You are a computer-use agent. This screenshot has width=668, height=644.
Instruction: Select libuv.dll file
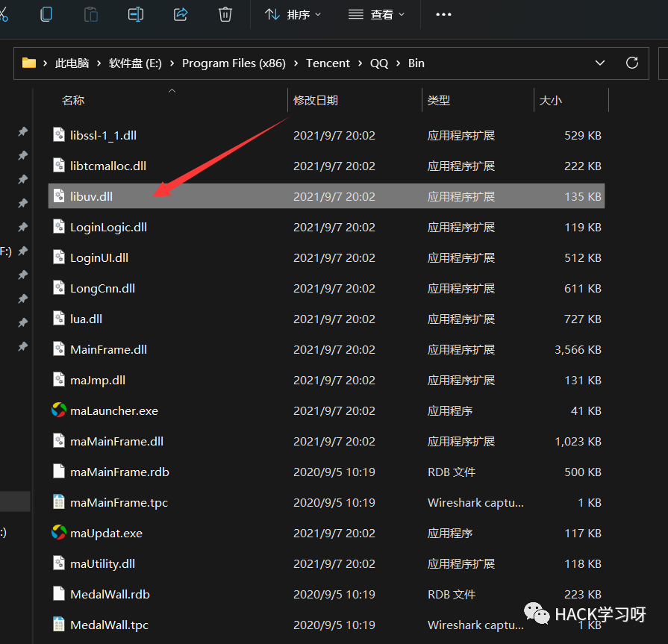click(x=326, y=196)
